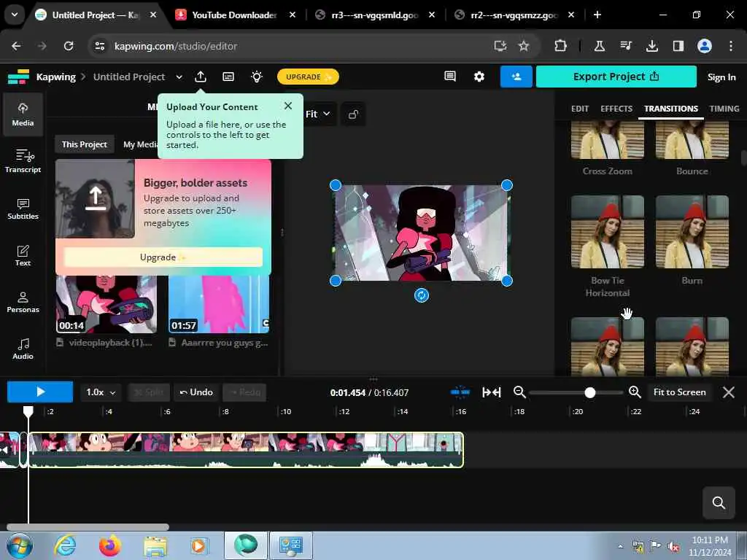747x560 pixels.
Task: Bookmark page with the star icon
Action: (x=524, y=46)
